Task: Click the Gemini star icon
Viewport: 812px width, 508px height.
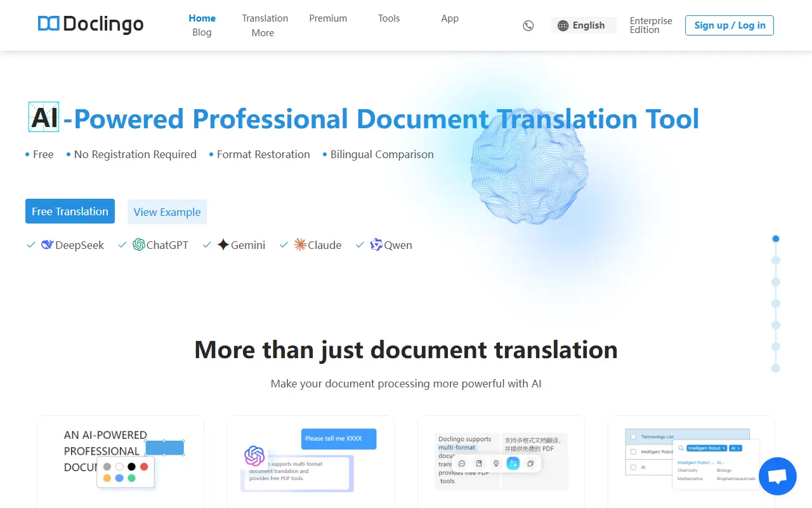Action: coord(223,245)
